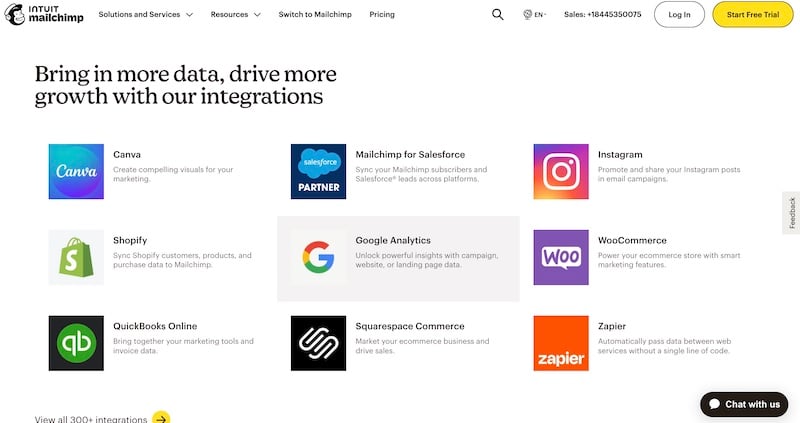Open the Chat with us widget
This screenshot has width=800, height=423.
click(744, 404)
